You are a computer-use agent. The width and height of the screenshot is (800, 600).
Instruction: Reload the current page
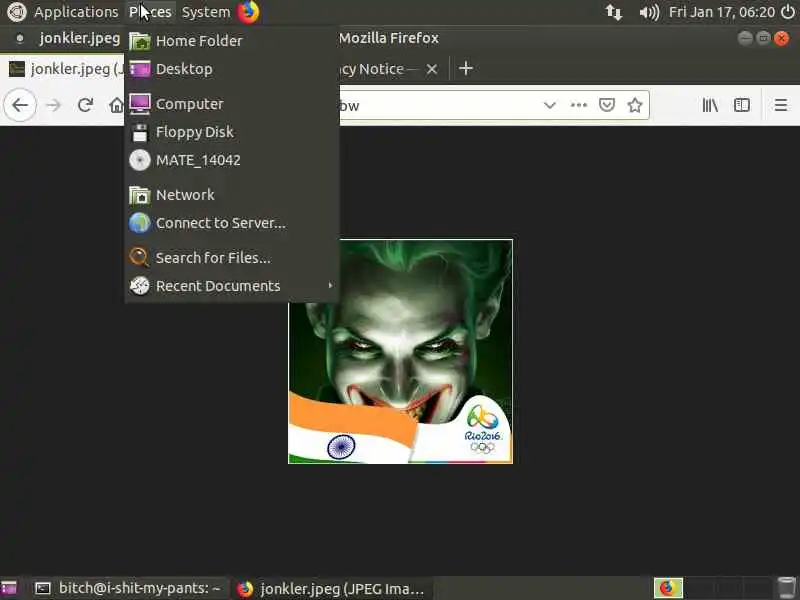85,105
